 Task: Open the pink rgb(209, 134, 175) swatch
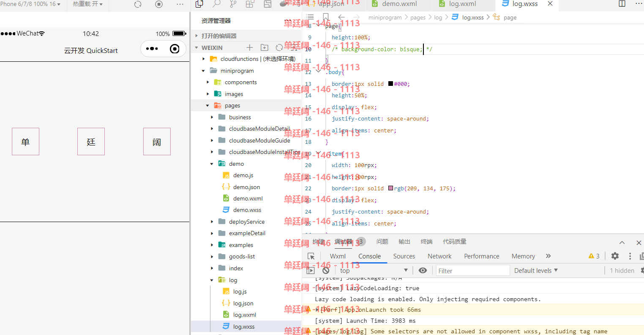(390, 188)
